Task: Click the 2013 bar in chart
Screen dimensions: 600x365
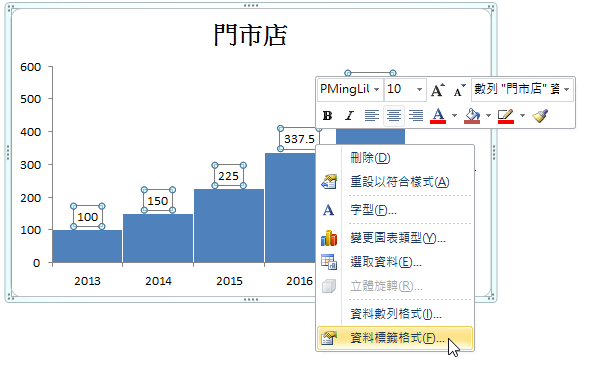Action: tap(87, 246)
